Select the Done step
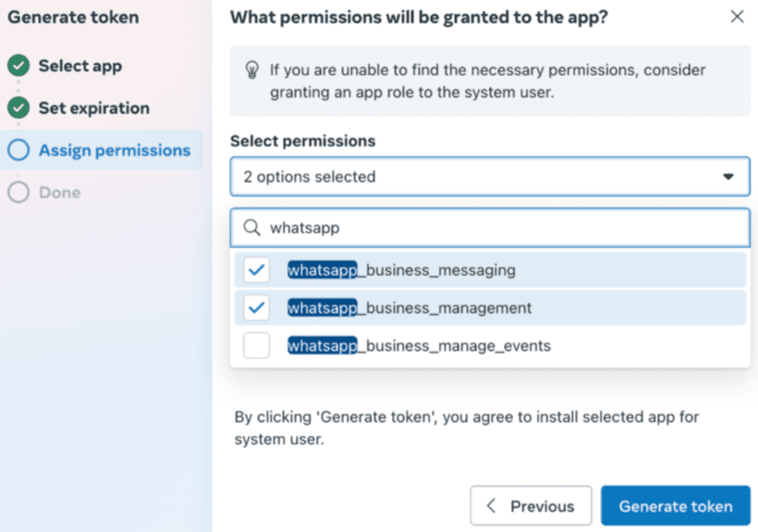The height and width of the screenshot is (532, 758). (59, 192)
